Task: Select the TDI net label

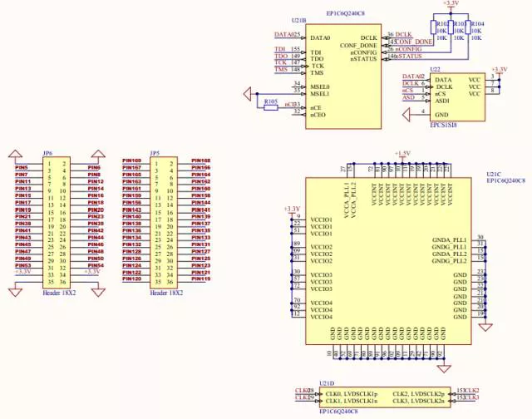Action: click(280, 49)
